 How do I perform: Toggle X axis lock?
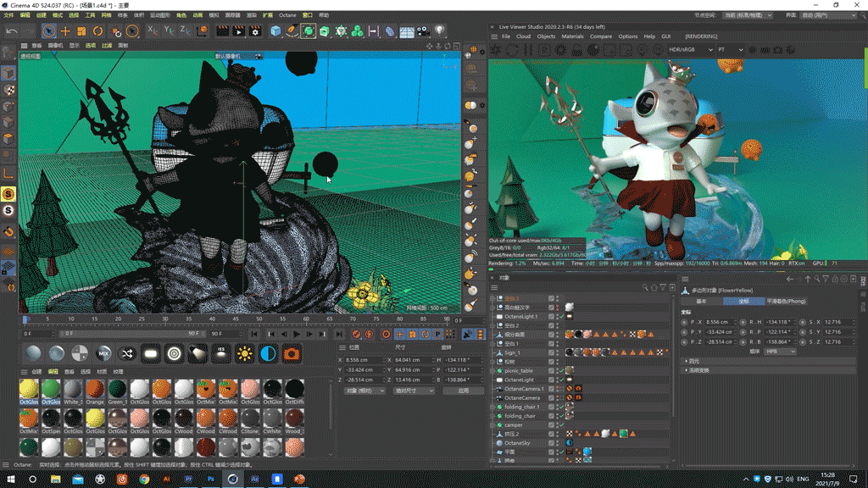click(153, 31)
